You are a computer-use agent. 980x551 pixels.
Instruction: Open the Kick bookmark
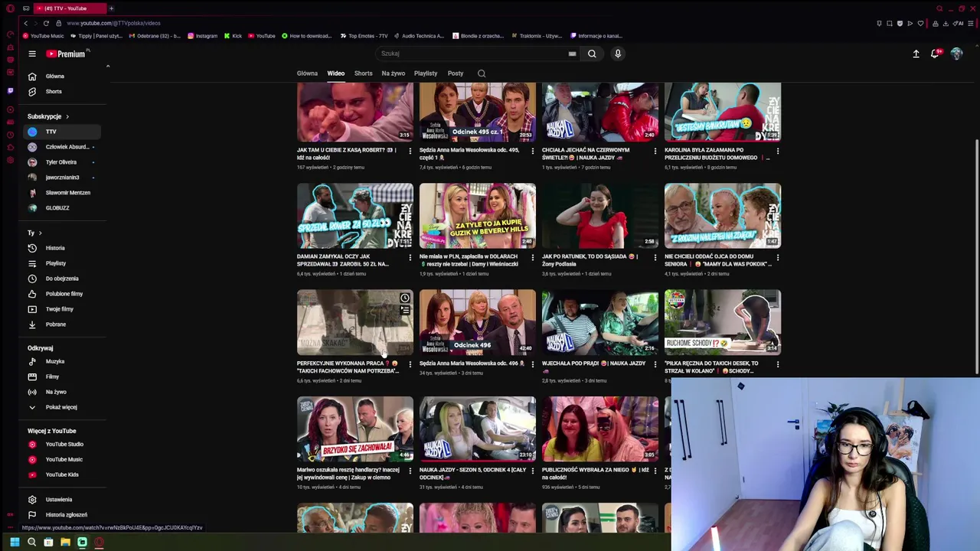(234, 36)
